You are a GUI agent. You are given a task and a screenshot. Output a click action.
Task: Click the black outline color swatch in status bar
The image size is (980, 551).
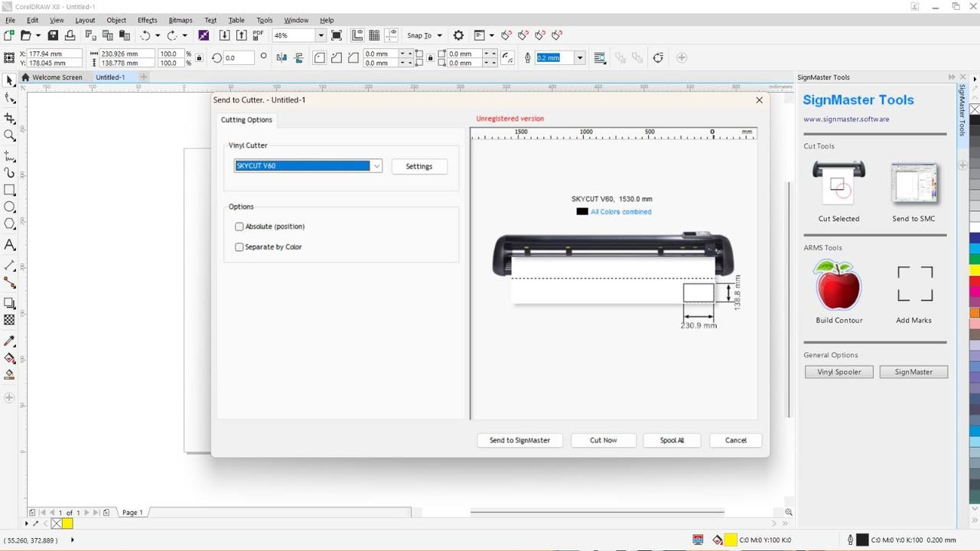coord(862,540)
